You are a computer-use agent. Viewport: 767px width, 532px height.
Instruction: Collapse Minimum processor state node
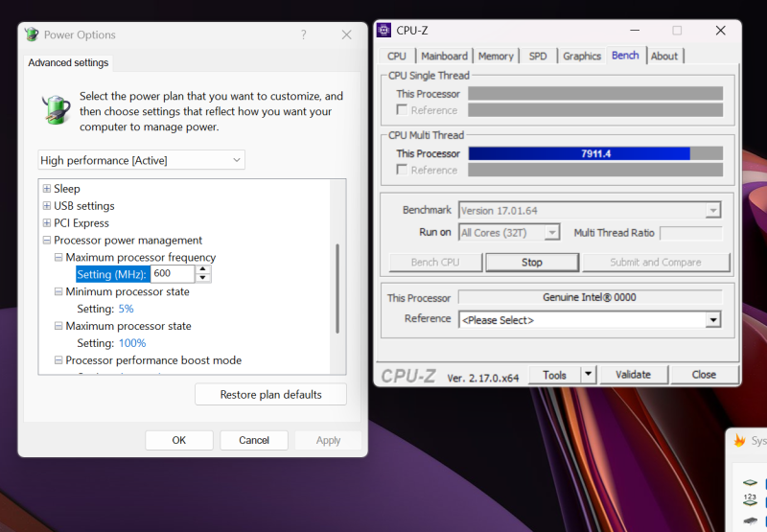pyautogui.click(x=58, y=291)
